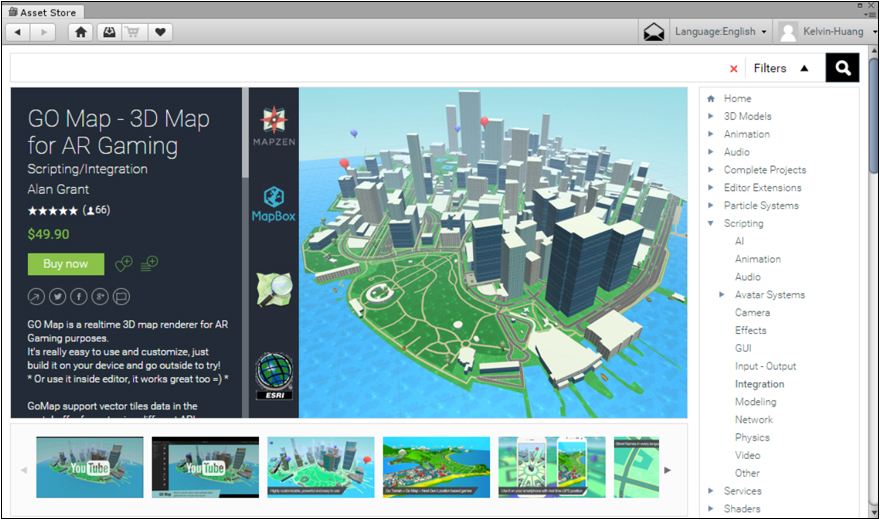Viewport: 880px width, 520px height.
Task: Open the Kelvin-Huang account dropdown
Action: click(x=825, y=32)
